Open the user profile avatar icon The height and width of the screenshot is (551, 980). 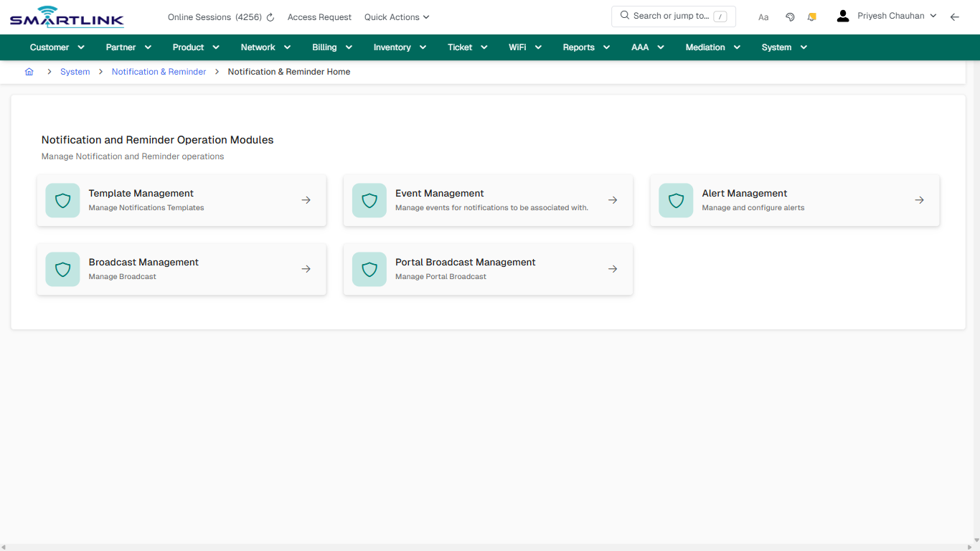click(x=842, y=15)
